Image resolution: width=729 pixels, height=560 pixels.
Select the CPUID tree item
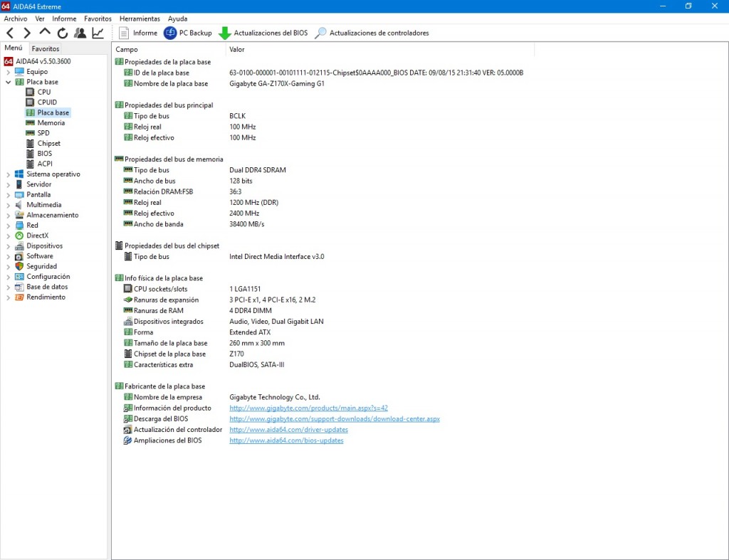click(47, 102)
